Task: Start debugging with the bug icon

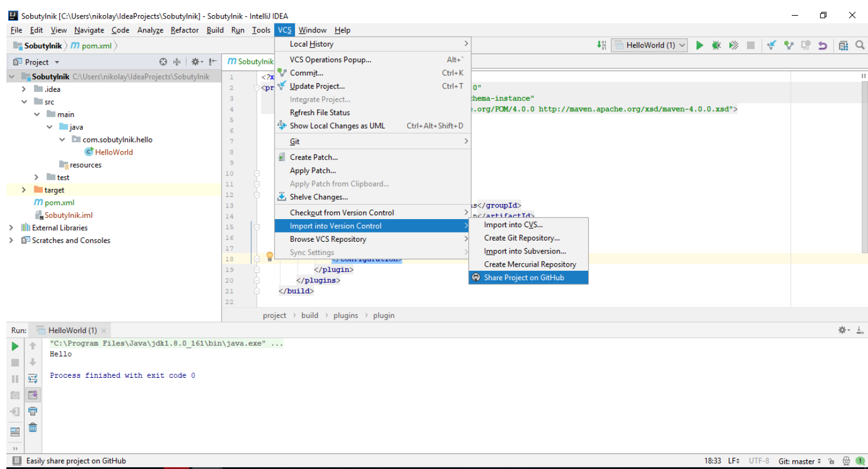Action: click(x=717, y=45)
